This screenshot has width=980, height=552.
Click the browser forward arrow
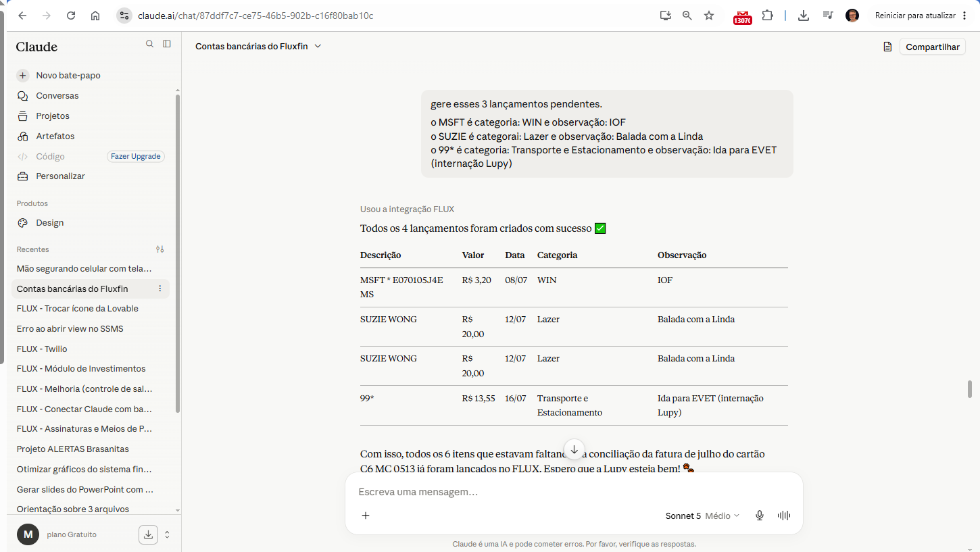point(47,16)
